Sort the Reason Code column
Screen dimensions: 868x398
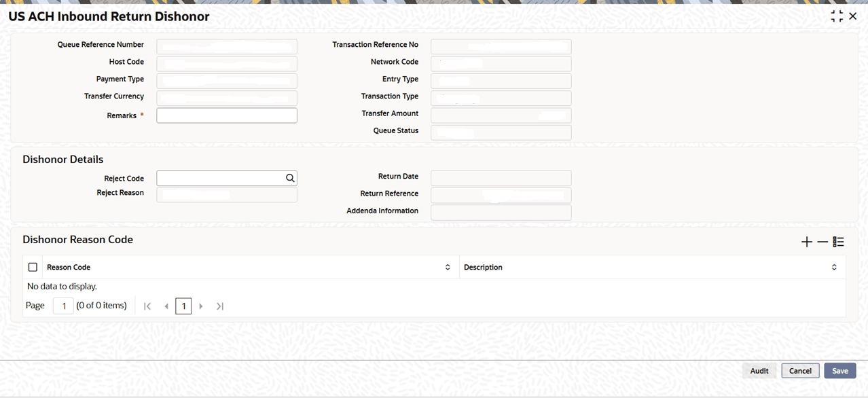click(448, 268)
